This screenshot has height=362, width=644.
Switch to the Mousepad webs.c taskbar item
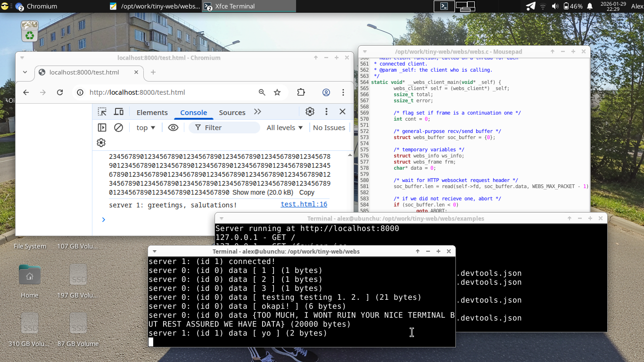click(155, 6)
